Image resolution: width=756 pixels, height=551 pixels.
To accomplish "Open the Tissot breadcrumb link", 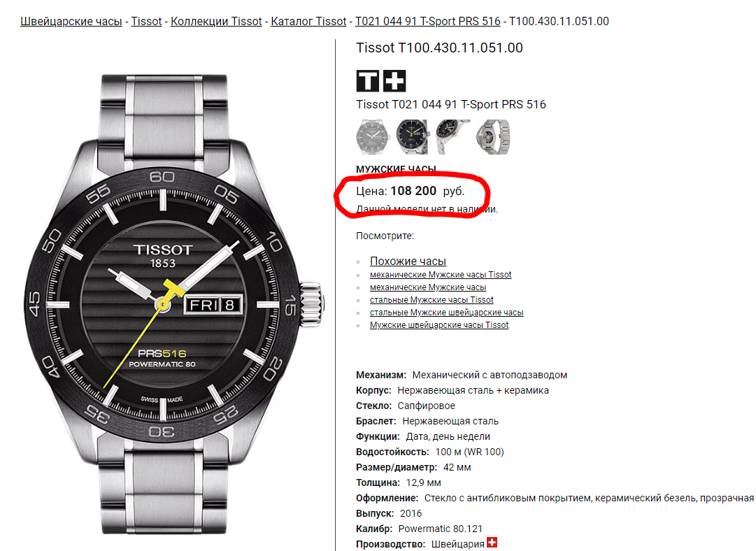I will coord(146,21).
